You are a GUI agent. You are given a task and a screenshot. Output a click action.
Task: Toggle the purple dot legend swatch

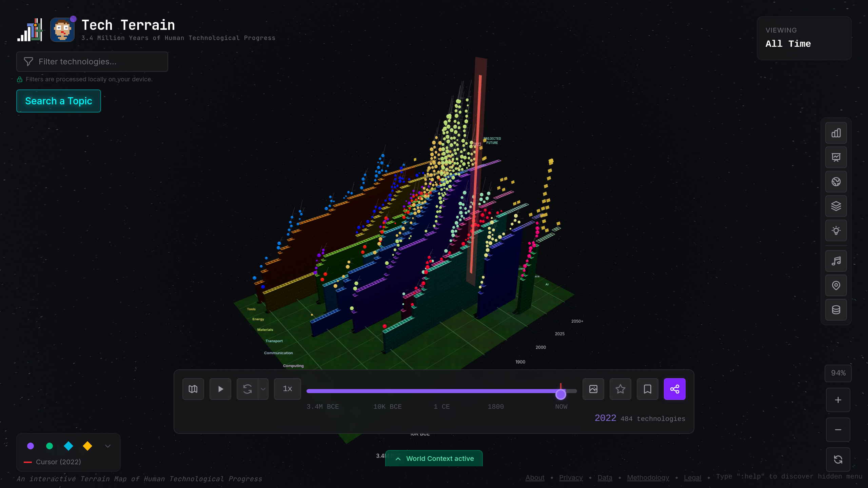pyautogui.click(x=31, y=446)
